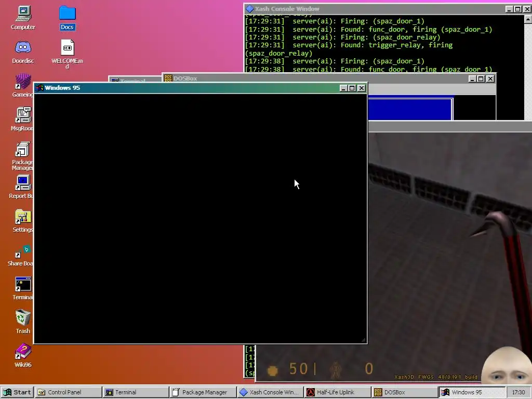532x399 pixels.
Task: Minimize the Windows 95 window
Action: coord(343,88)
